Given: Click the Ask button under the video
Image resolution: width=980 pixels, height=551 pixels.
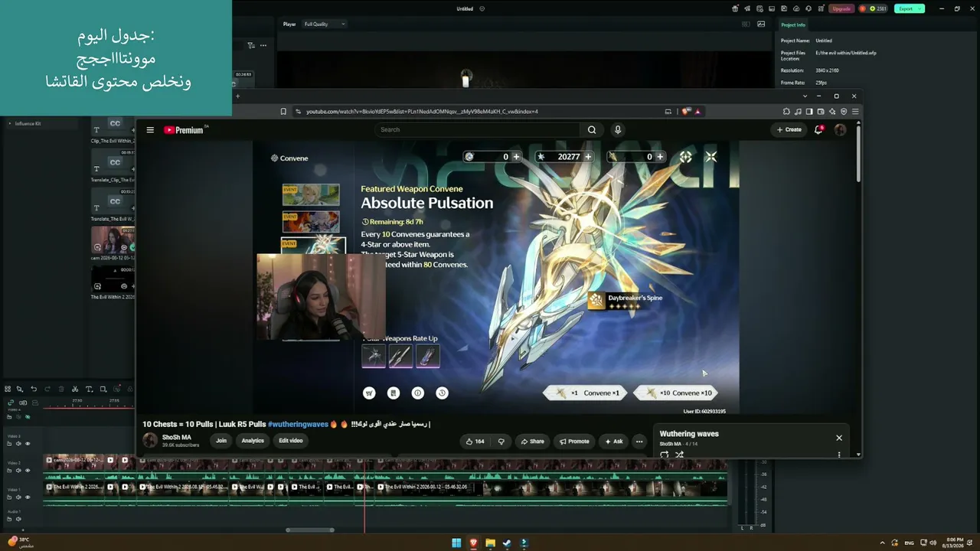Looking at the screenshot, I should [614, 442].
